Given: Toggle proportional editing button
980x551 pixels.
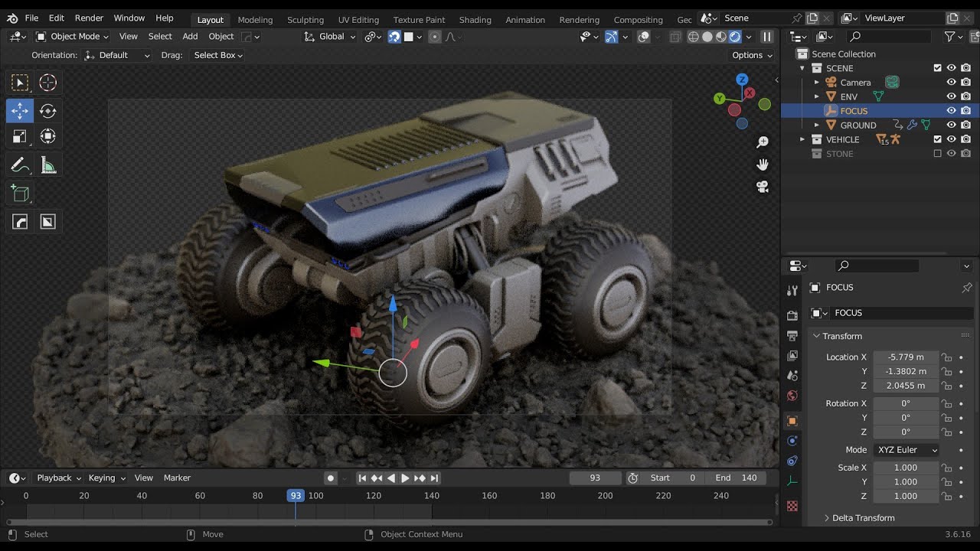Looking at the screenshot, I should point(434,37).
